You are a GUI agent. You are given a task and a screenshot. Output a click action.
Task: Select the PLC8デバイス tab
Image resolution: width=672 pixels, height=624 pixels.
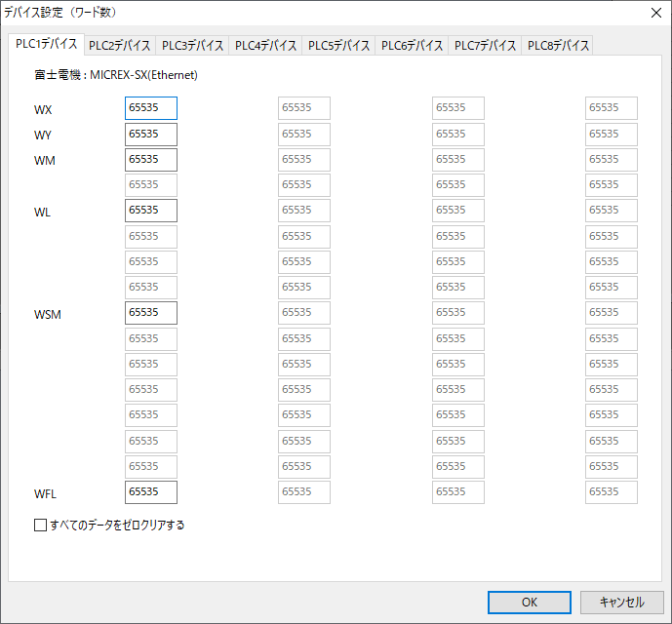[x=558, y=46]
